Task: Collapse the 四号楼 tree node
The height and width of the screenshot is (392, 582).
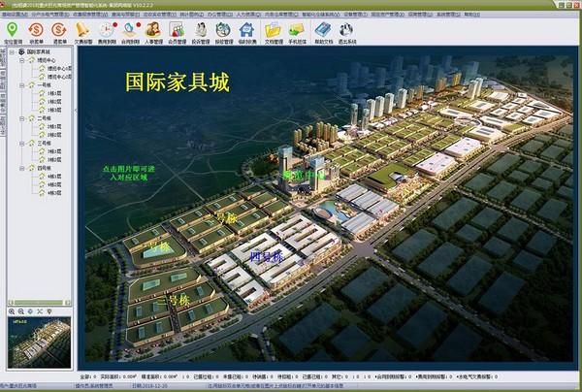Action: (x=21, y=167)
